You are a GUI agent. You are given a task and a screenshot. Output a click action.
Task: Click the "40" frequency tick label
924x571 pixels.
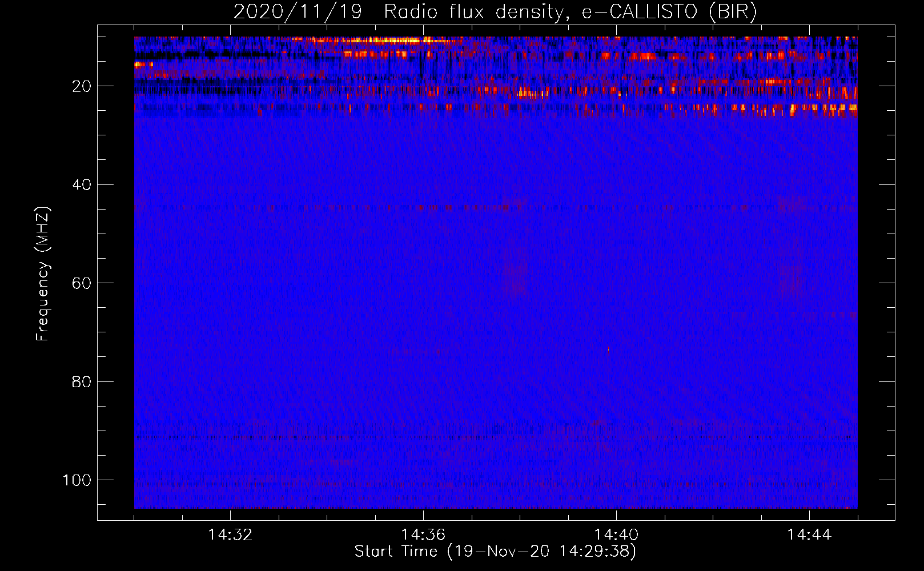click(82, 185)
